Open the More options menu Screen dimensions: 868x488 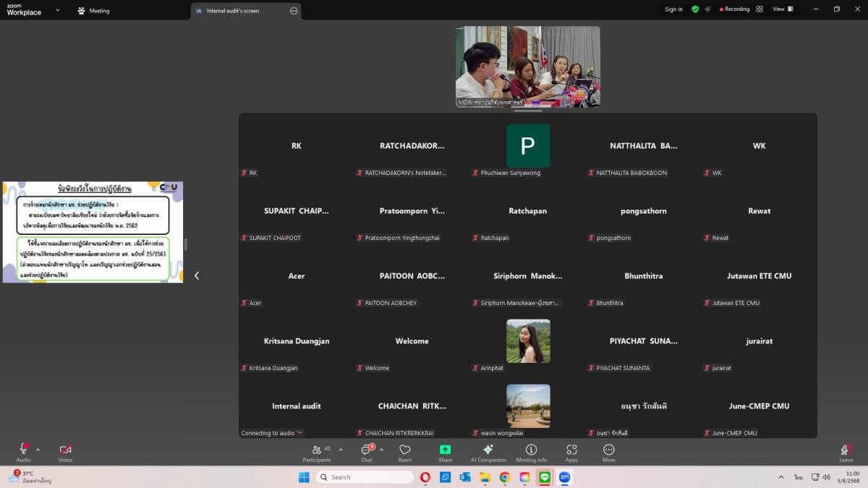[608, 450]
